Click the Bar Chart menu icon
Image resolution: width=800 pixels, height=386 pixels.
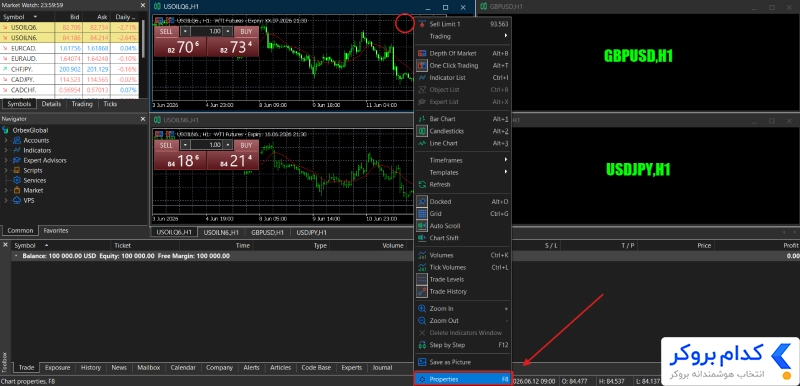(421, 119)
